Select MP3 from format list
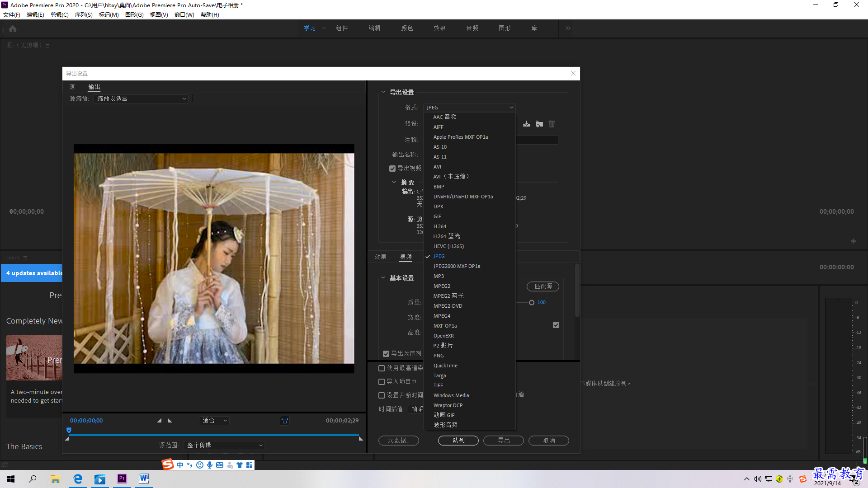 point(469,276)
